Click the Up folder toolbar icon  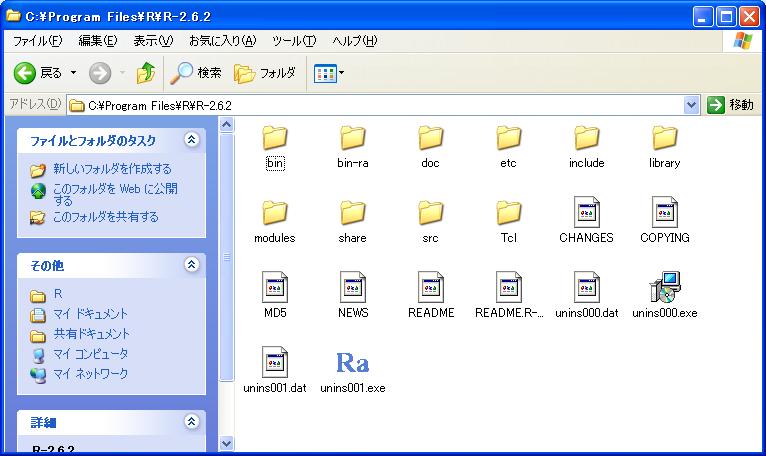[146, 73]
